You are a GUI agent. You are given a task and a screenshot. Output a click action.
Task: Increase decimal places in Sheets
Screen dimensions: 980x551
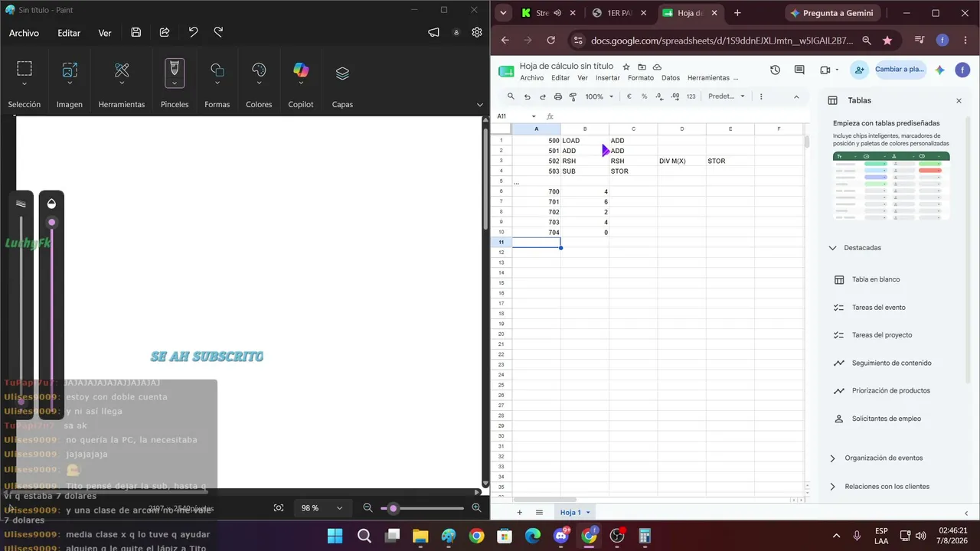tap(675, 96)
